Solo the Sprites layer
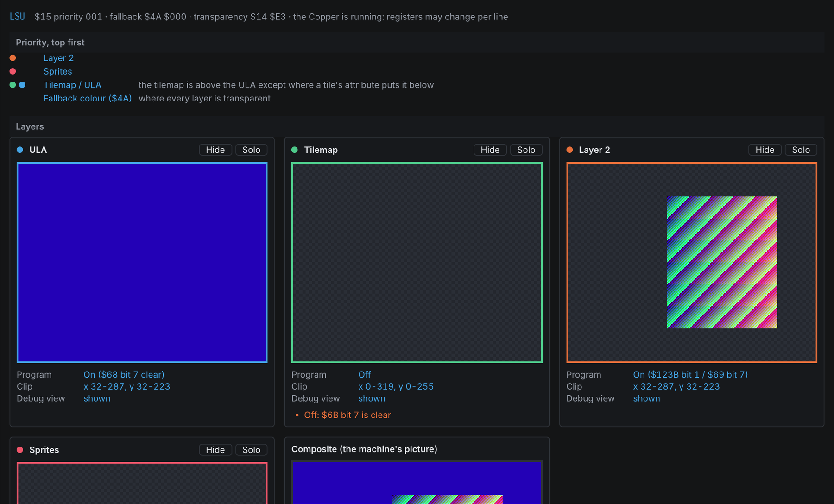This screenshot has height=504, width=834. pos(252,450)
